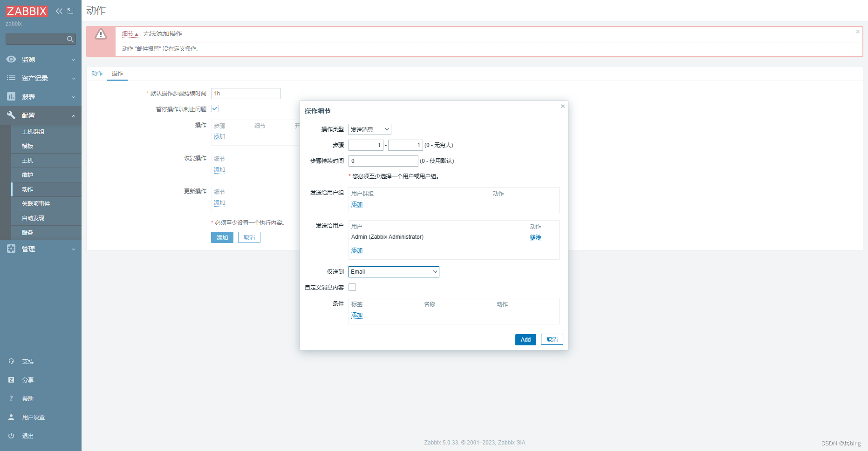Screen dimensions: 868x451
Task: Add a user group via 添加 link
Action: 357,204
